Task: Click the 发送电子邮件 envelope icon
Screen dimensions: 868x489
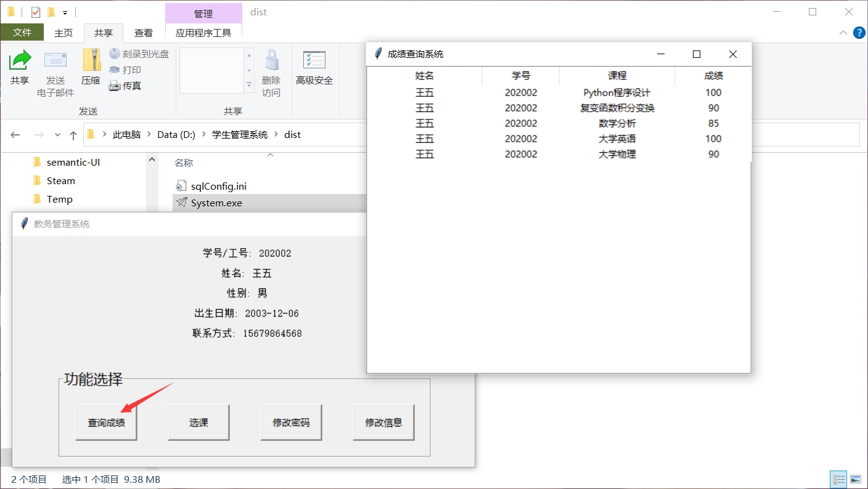Action: (x=55, y=60)
